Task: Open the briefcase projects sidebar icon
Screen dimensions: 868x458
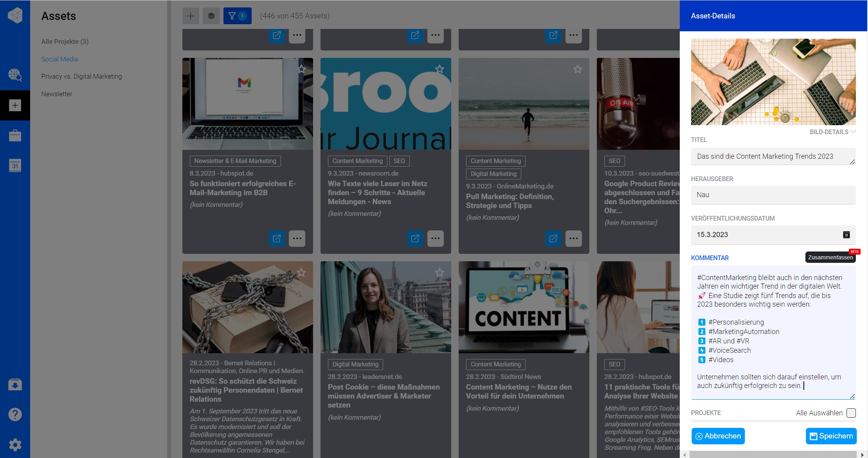Action: coord(15,135)
